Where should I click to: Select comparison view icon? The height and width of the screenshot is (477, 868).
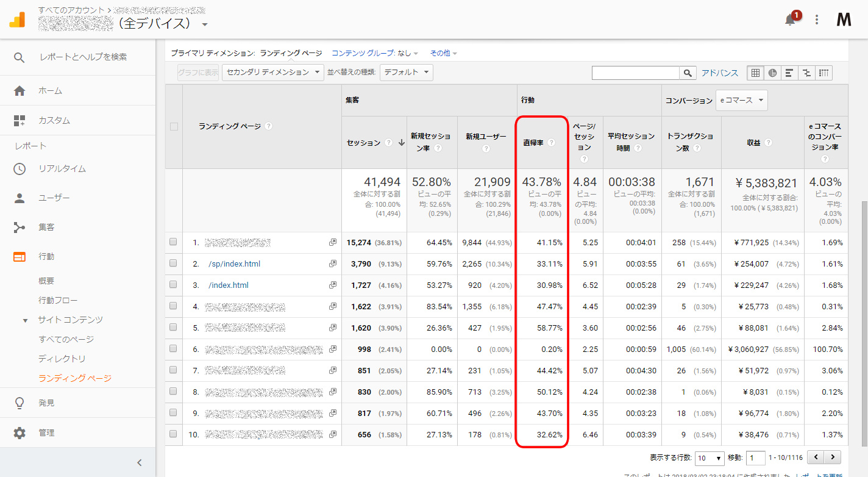click(x=806, y=73)
